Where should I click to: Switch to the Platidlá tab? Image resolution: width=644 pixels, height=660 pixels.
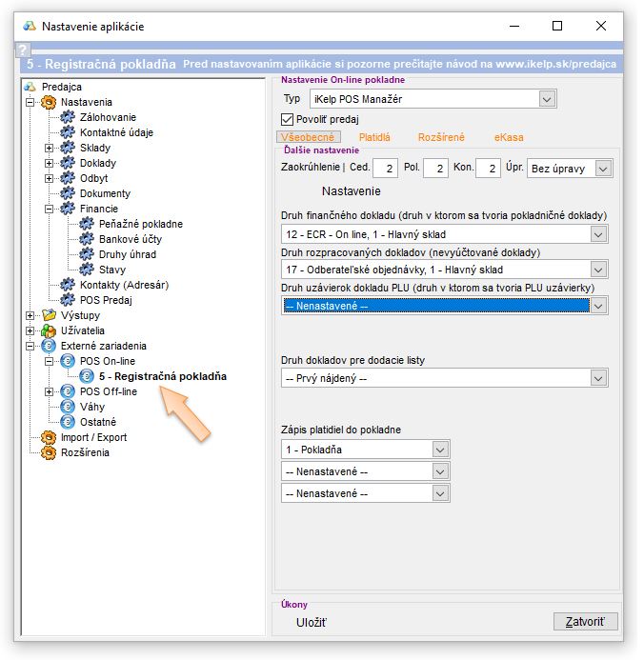click(x=374, y=138)
